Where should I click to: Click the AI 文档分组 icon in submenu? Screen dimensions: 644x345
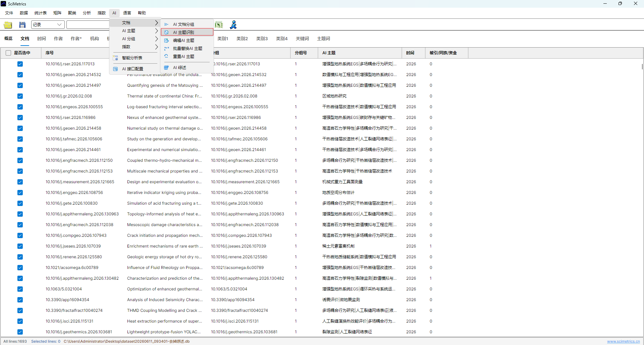coord(166,24)
